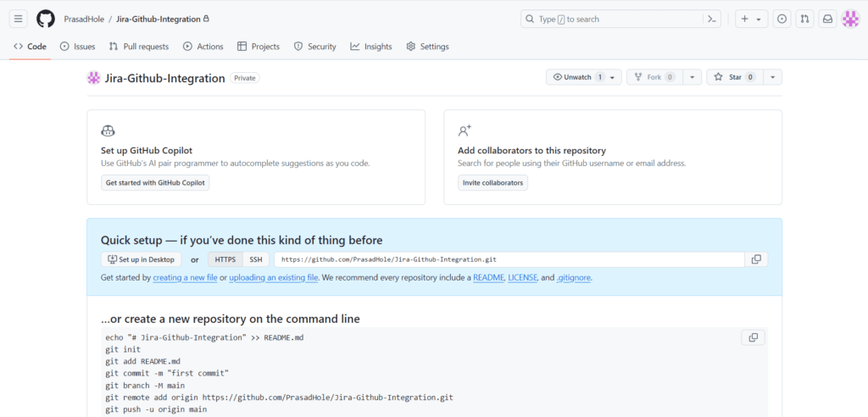The image size is (868, 417).
Task: Click Set up in Desktop button
Action: (142, 259)
